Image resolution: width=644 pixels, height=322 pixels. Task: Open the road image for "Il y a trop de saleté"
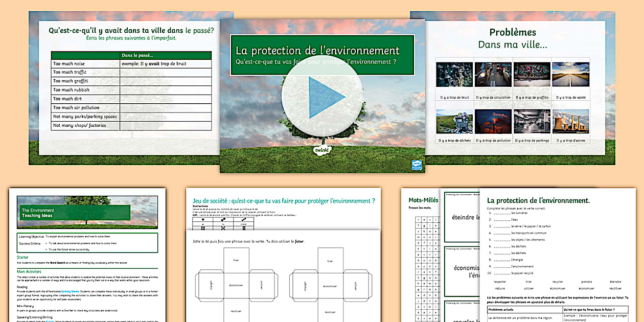pyautogui.click(x=570, y=74)
